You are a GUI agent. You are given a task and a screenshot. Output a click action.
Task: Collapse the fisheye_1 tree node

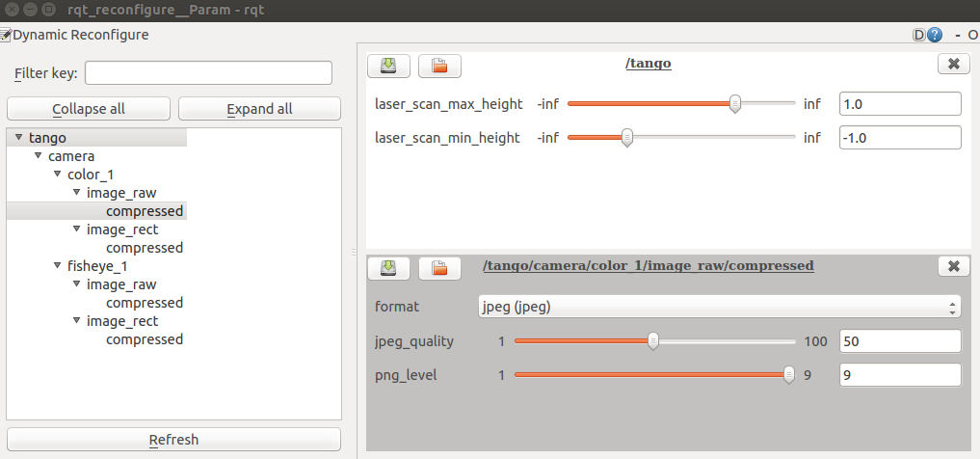tap(56, 266)
